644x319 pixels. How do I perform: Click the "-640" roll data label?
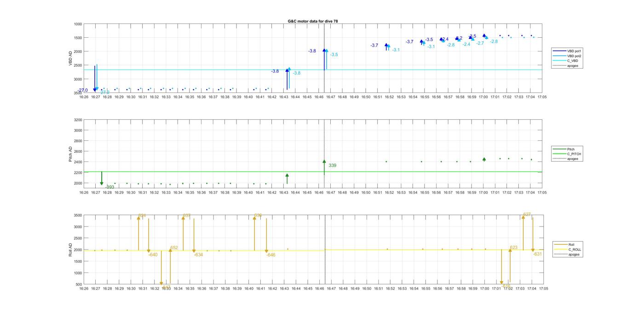[x=153, y=255]
